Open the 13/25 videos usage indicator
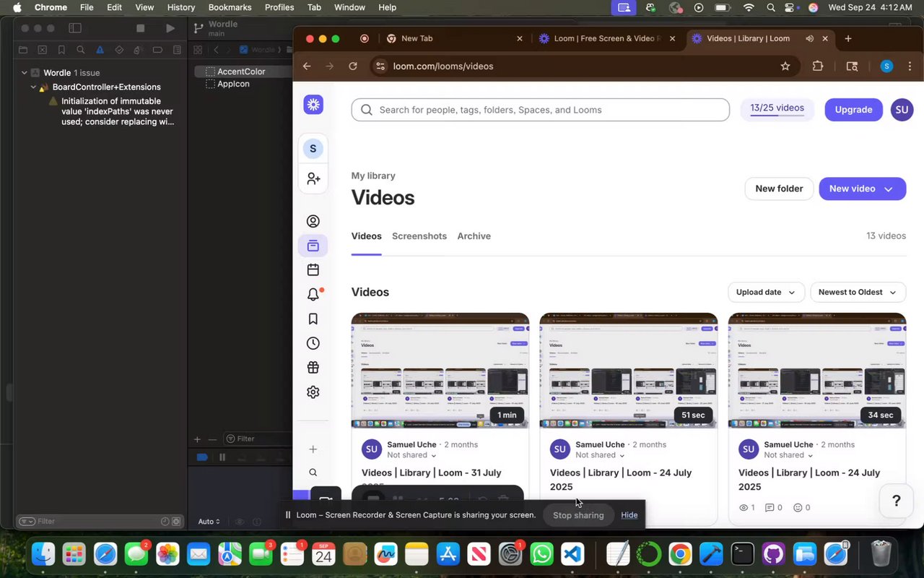924x578 pixels. (777, 109)
